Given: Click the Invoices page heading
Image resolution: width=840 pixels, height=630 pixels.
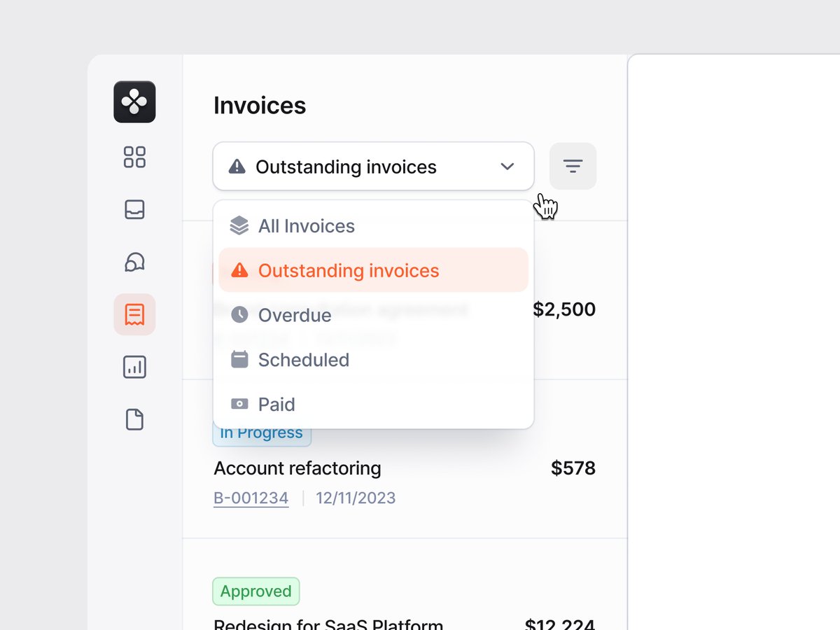Looking at the screenshot, I should 260,106.
